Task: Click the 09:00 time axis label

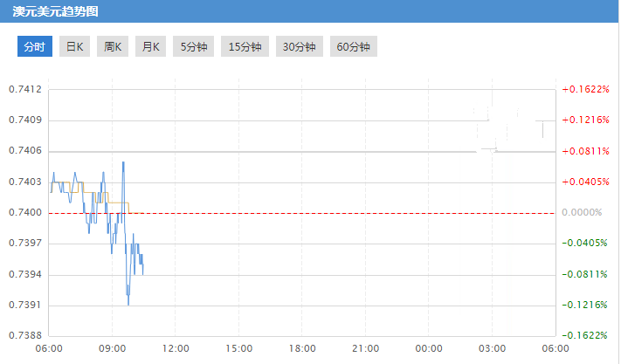Action: tap(112, 348)
